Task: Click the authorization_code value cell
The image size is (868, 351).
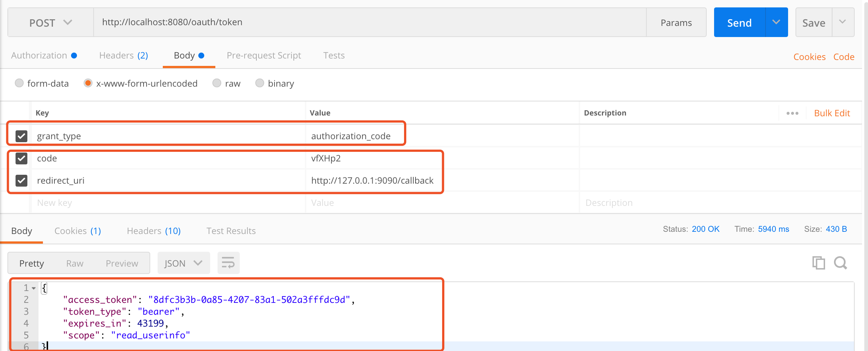Action: click(x=442, y=136)
